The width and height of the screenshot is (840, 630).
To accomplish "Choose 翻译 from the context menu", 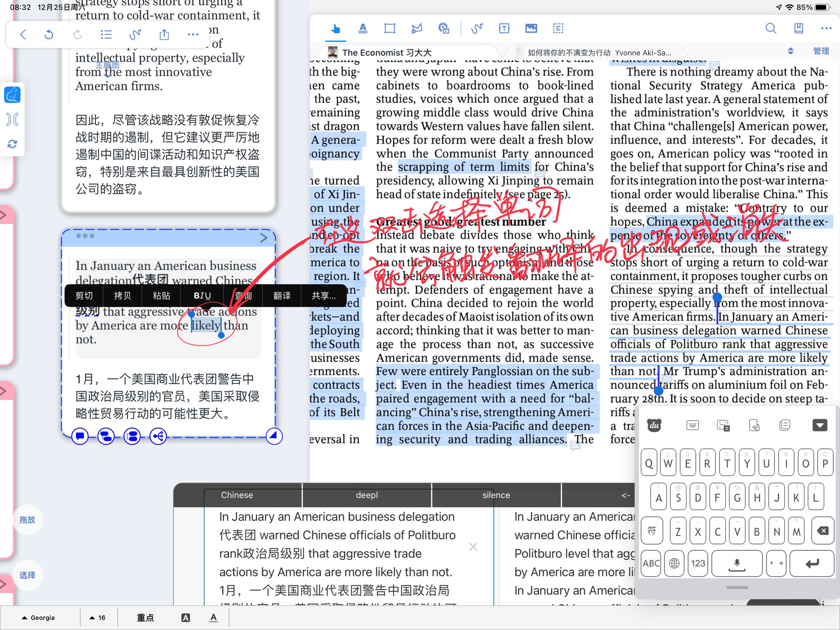I will pyautogui.click(x=282, y=296).
